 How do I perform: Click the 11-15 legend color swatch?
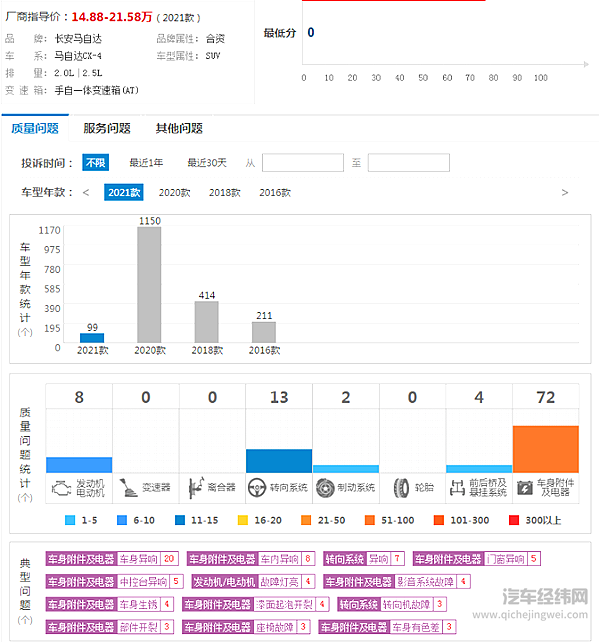click(180, 520)
